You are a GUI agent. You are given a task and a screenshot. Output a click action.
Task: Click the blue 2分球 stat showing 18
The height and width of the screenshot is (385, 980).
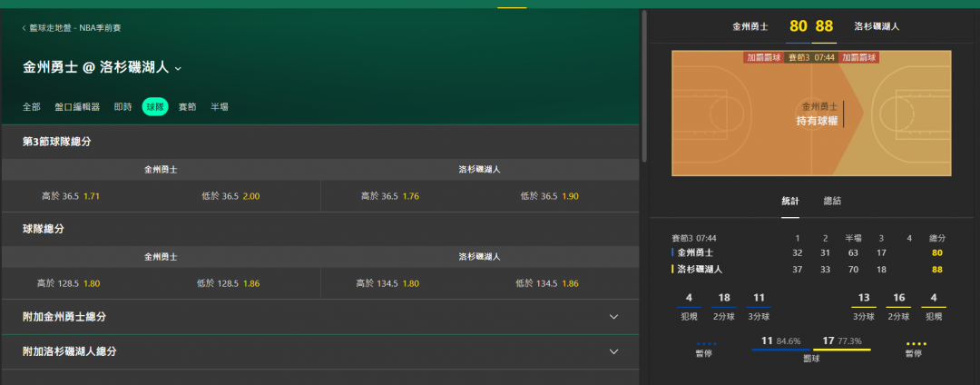pos(724,306)
